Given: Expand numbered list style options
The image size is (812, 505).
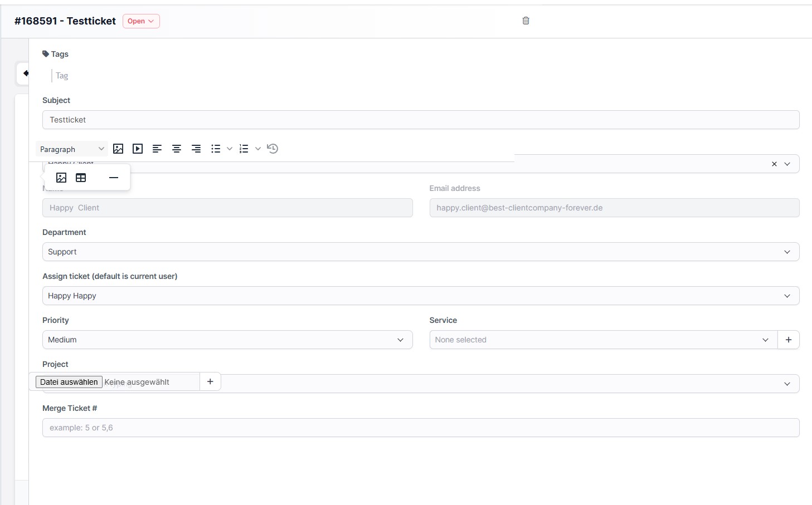Looking at the screenshot, I should click(x=257, y=149).
